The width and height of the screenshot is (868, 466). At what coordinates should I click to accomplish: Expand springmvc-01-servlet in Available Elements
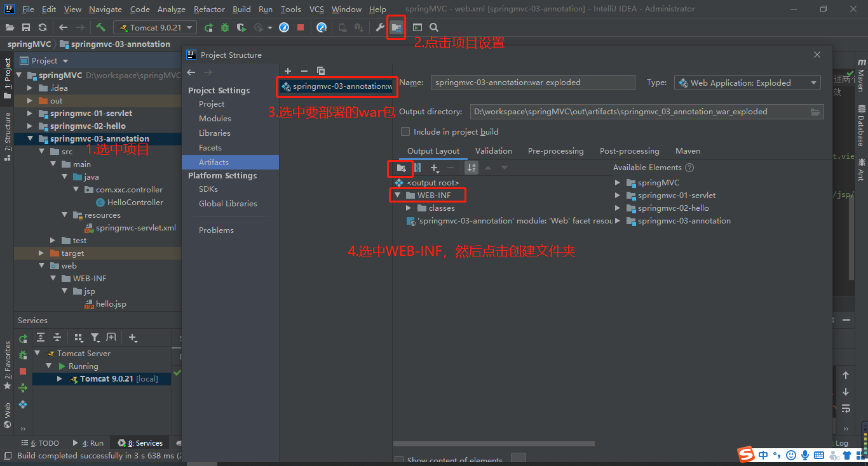[617, 195]
